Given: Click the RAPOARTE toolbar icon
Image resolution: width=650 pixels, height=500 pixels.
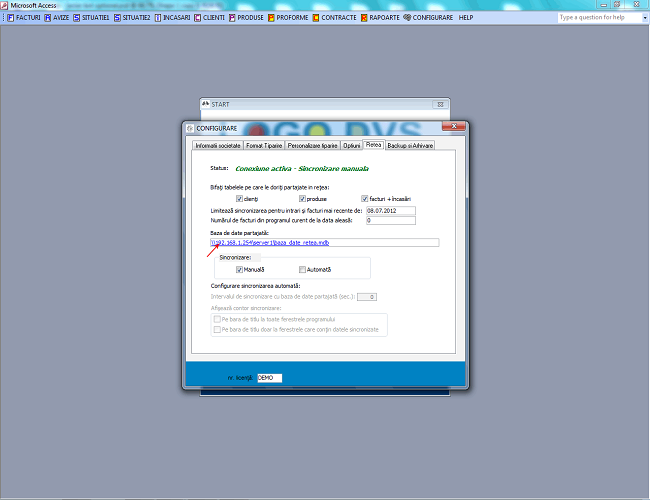Looking at the screenshot, I should click(x=364, y=17).
